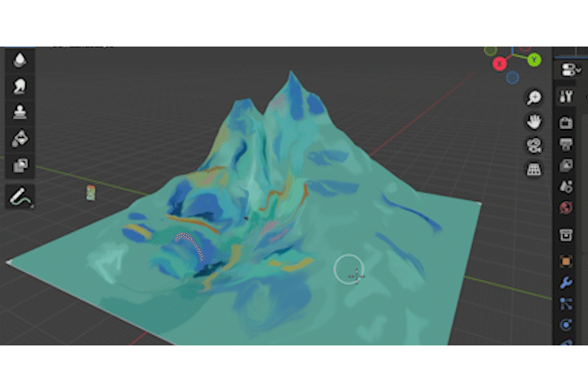Screen dimensions: 588x392
Task: Open the orange Object properties tab
Action: [x=566, y=261]
